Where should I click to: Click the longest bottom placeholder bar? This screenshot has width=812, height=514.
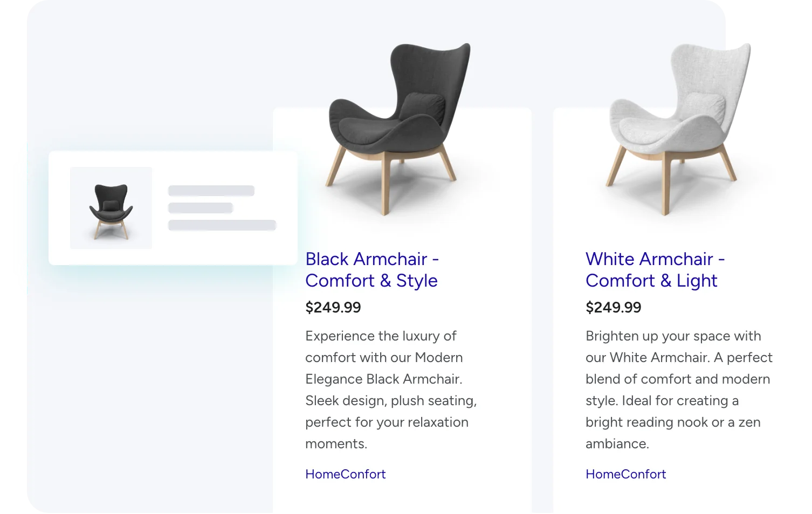coord(222,225)
